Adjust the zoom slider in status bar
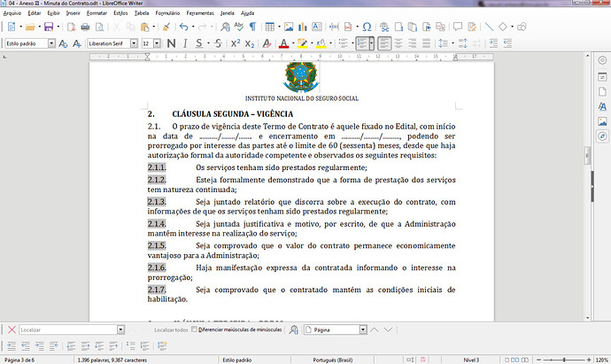This screenshot has width=611, height=364. 564,360
